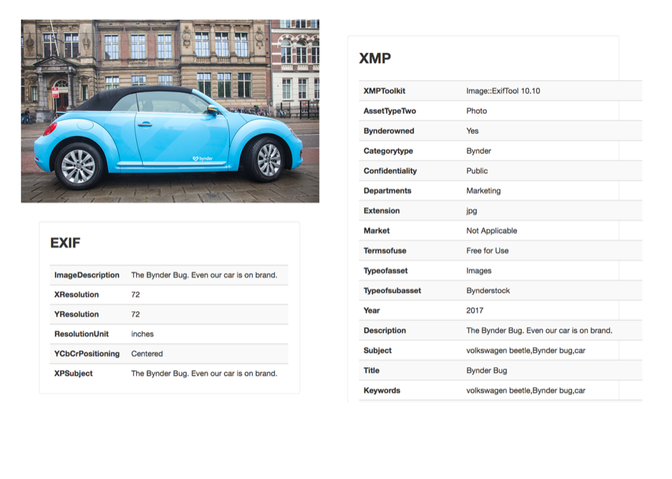Open the blue Bynder Bug car photo
672x479 pixels.
(170, 111)
